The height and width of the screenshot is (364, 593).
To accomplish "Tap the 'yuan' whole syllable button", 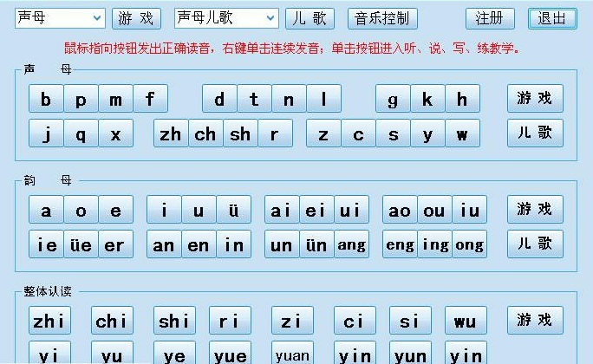I will (x=291, y=354).
